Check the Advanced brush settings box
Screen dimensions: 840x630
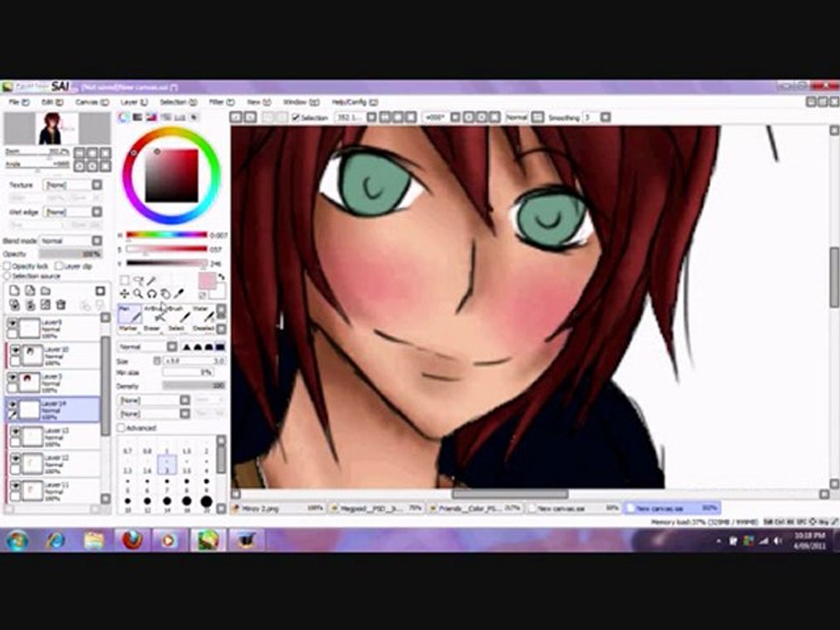(121, 428)
